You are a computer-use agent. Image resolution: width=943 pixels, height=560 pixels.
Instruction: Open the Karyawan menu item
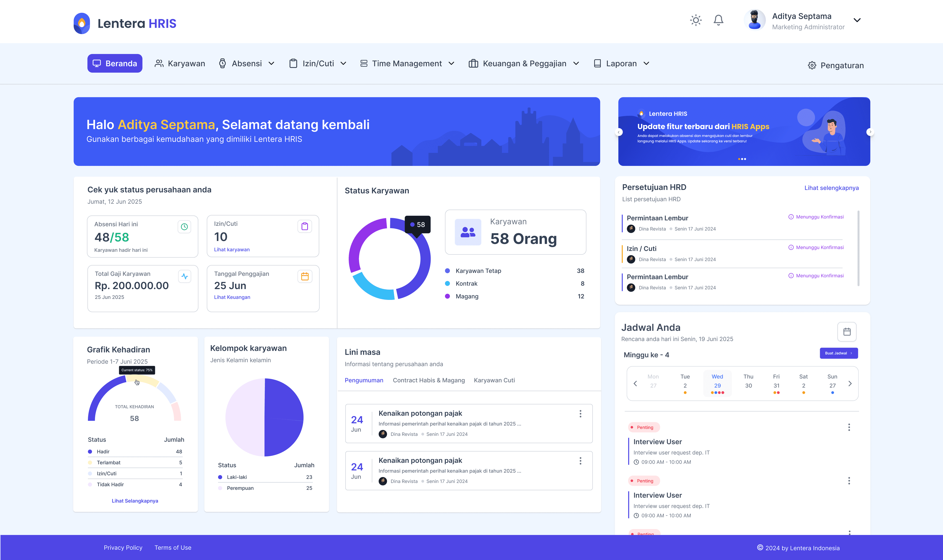click(x=180, y=63)
